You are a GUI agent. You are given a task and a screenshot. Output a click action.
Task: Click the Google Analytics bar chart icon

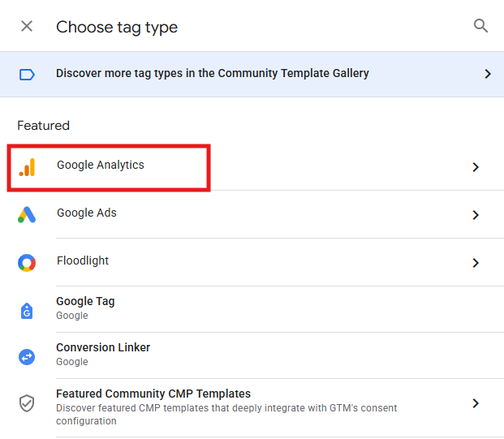tap(27, 167)
